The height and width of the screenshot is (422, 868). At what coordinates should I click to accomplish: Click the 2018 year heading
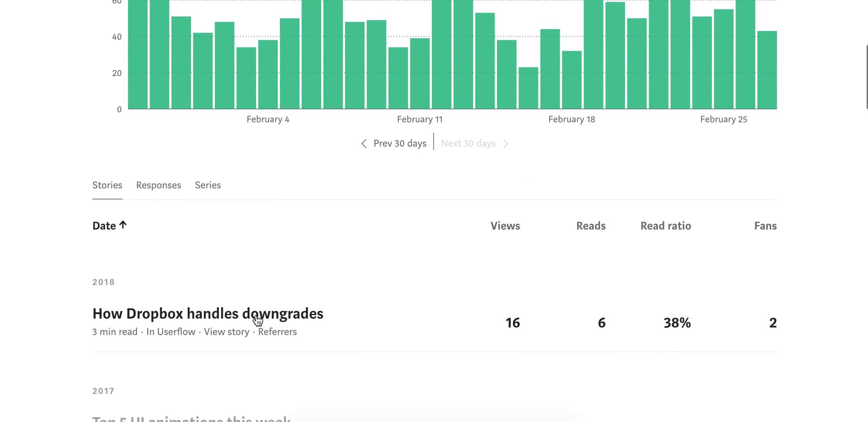click(x=104, y=282)
